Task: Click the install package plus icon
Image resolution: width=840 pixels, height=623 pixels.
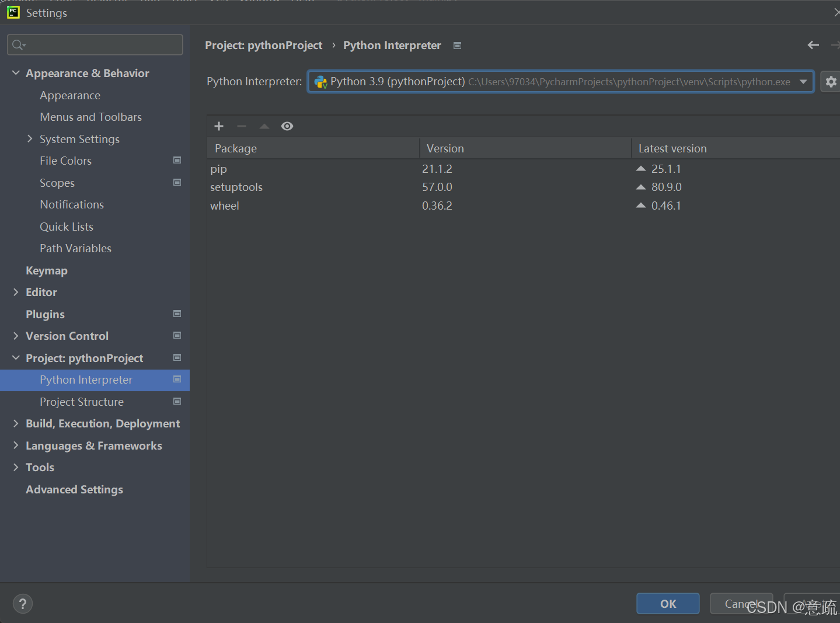Action: (219, 126)
